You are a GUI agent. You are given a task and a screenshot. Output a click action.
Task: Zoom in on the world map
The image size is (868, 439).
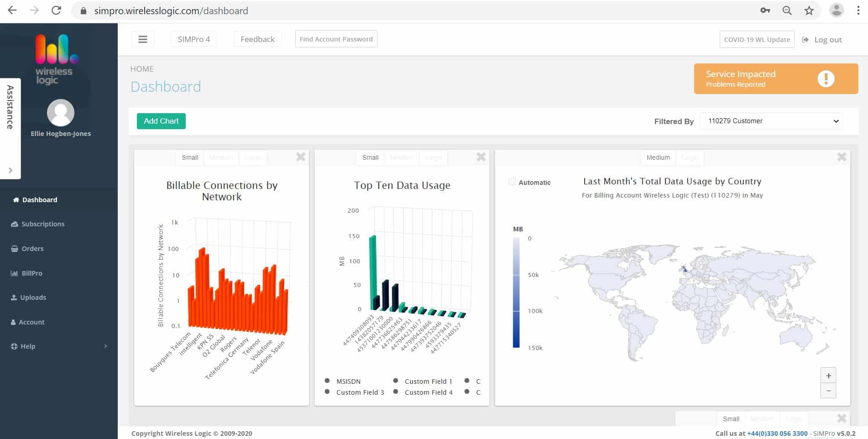tap(828, 376)
